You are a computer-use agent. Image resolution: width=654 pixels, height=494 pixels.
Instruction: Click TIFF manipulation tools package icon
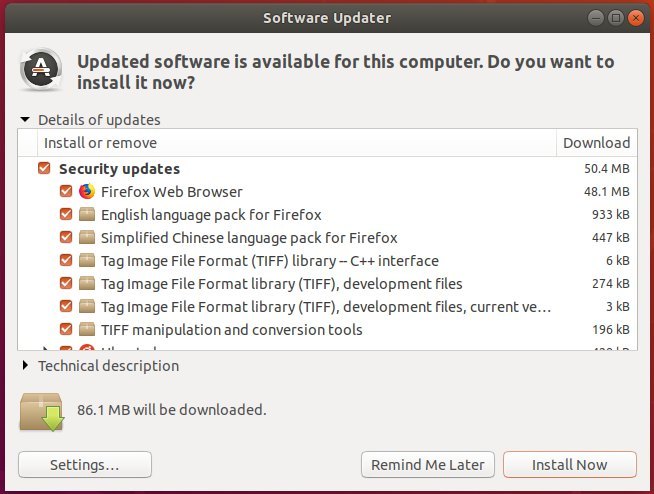tap(87, 329)
